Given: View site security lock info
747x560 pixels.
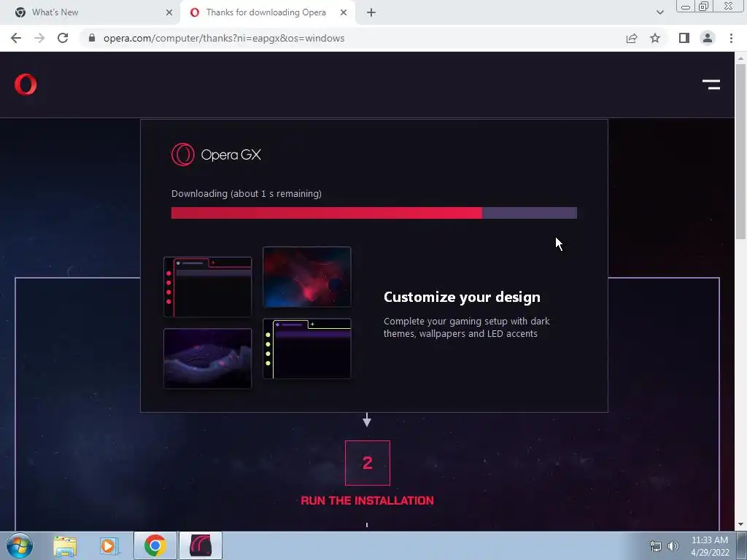Looking at the screenshot, I should pyautogui.click(x=92, y=38).
